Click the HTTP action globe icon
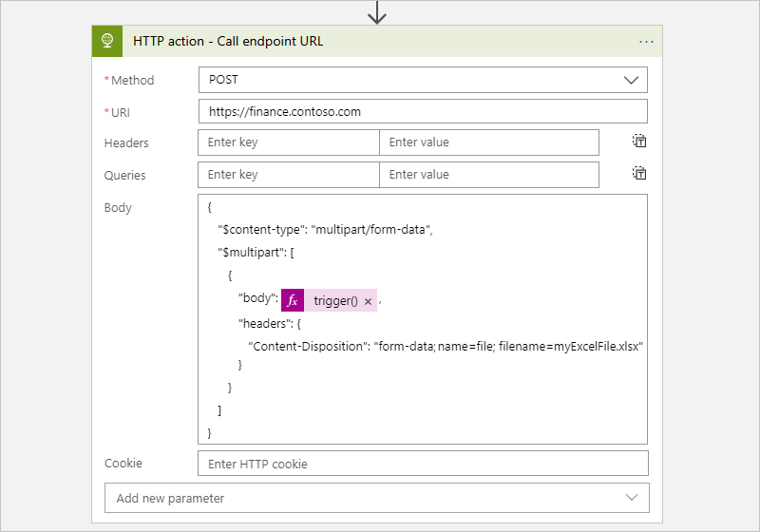760x532 pixels. tap(108, 41)
